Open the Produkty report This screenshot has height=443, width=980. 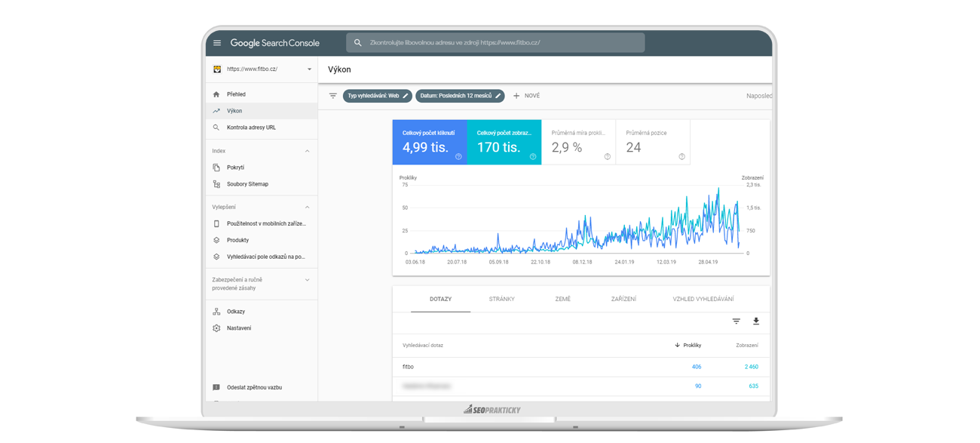[x=262, y=240]
